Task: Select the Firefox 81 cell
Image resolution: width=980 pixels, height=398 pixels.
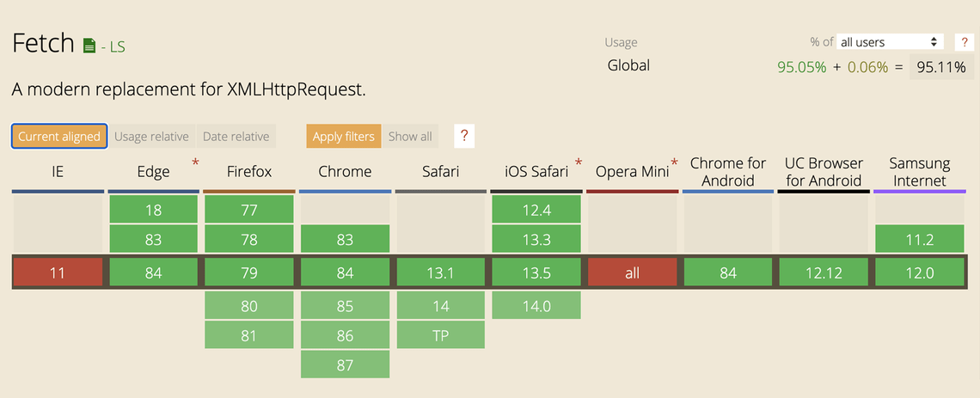Action: point(248,335)
